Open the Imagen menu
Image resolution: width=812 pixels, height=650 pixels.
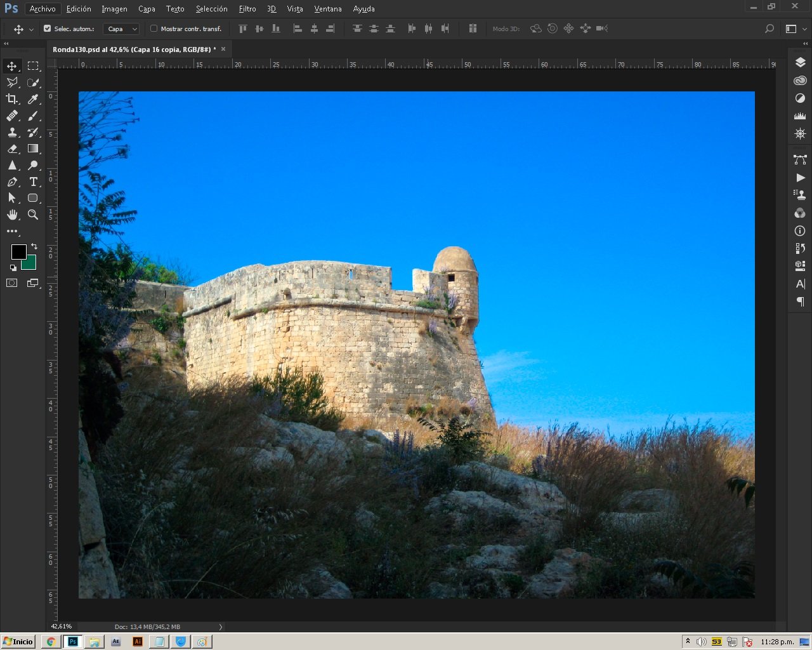(x=114, y=9)
